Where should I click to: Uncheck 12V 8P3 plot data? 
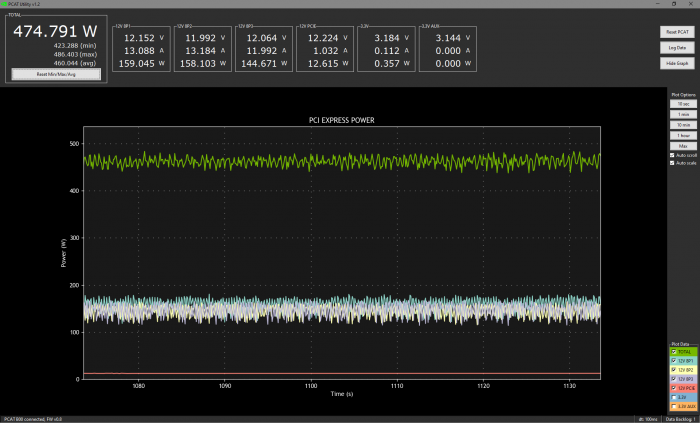click(674, 379)
